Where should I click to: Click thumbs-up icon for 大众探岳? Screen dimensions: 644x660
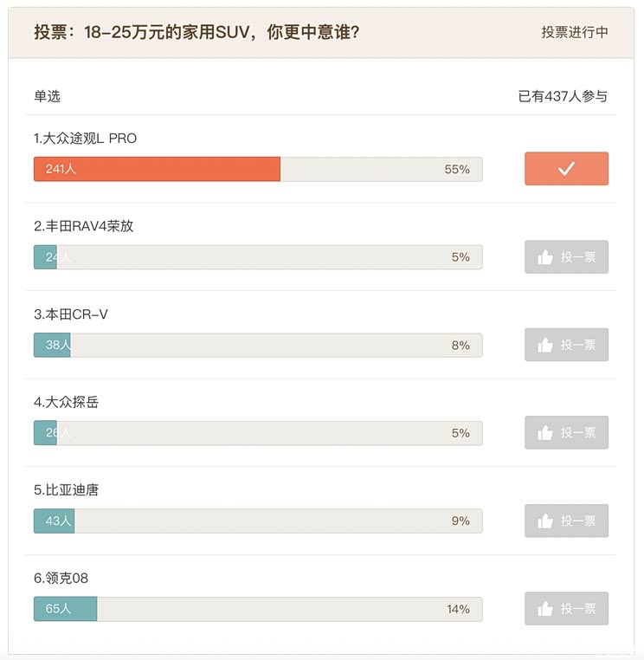[x=545, y=433]
